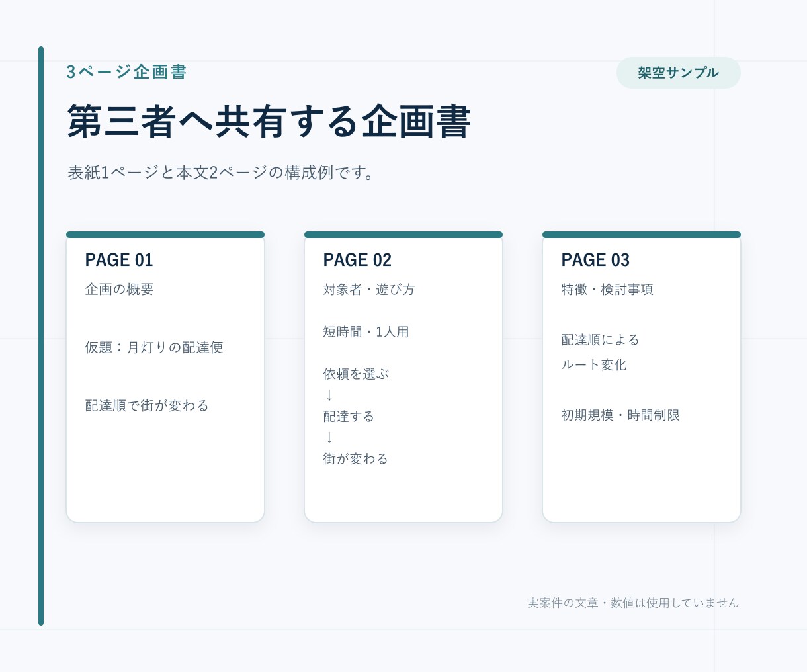Viewport: 807px width, 672px height.
Task: Click 依頼を選ぶ step text
Action: [x=356, y=374]
